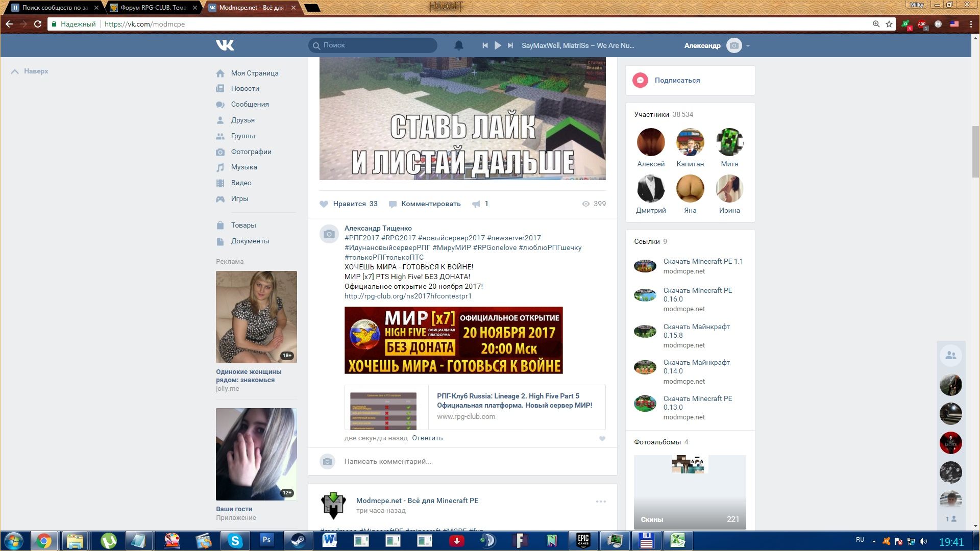Click the share megaphone icon
This screenshot has height=551, width=980.
point(476,204)
